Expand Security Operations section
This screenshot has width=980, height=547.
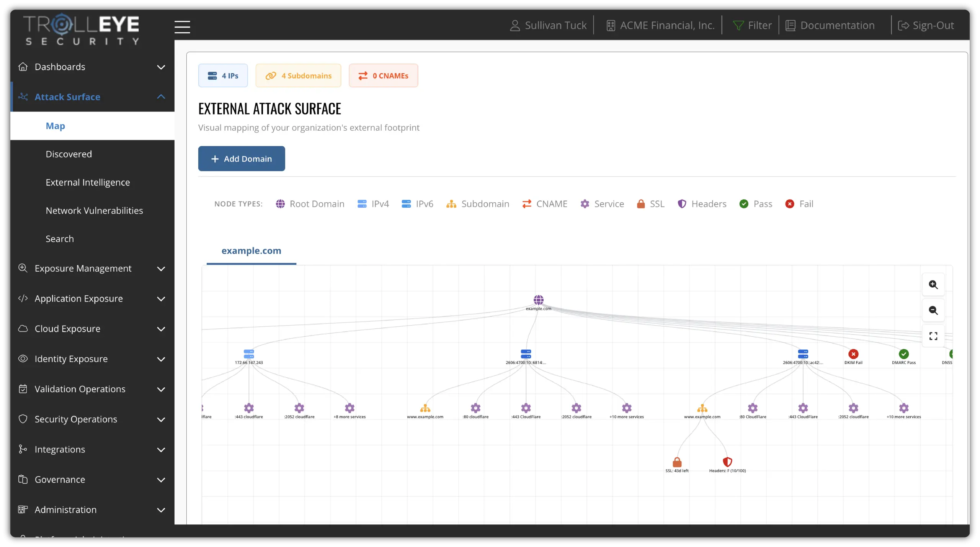92,419
